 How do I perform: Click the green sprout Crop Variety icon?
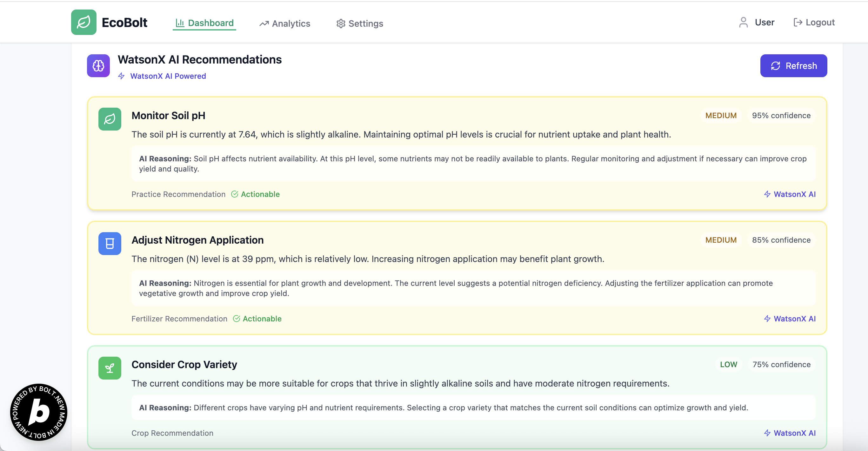coord(110,368)
